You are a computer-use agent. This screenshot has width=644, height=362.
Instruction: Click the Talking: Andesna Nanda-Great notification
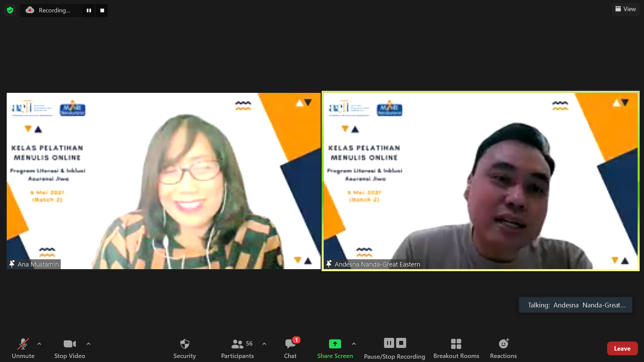(576, 305)
